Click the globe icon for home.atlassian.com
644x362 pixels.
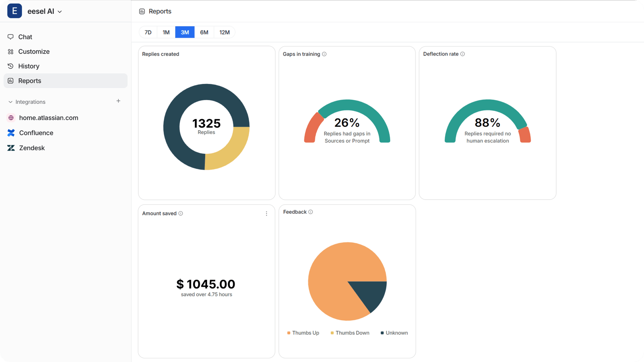click(x=11, y=118)
